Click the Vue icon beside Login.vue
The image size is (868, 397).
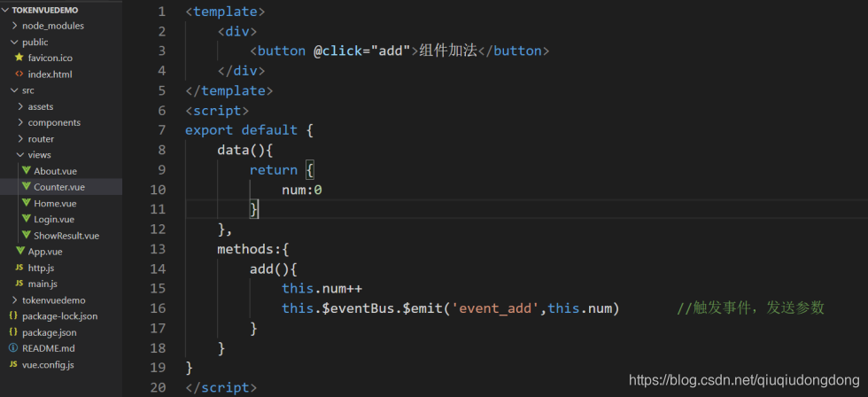coord(26,219)
